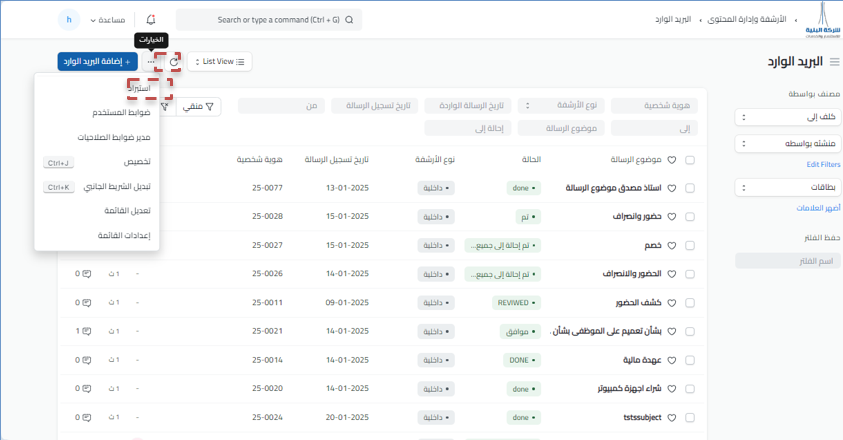Choose 'ضوابط المستخدم' menu entry
Image resolution: width=843 pixels, height=440 pixels.
pyautogui.click(x=97, y=113)
